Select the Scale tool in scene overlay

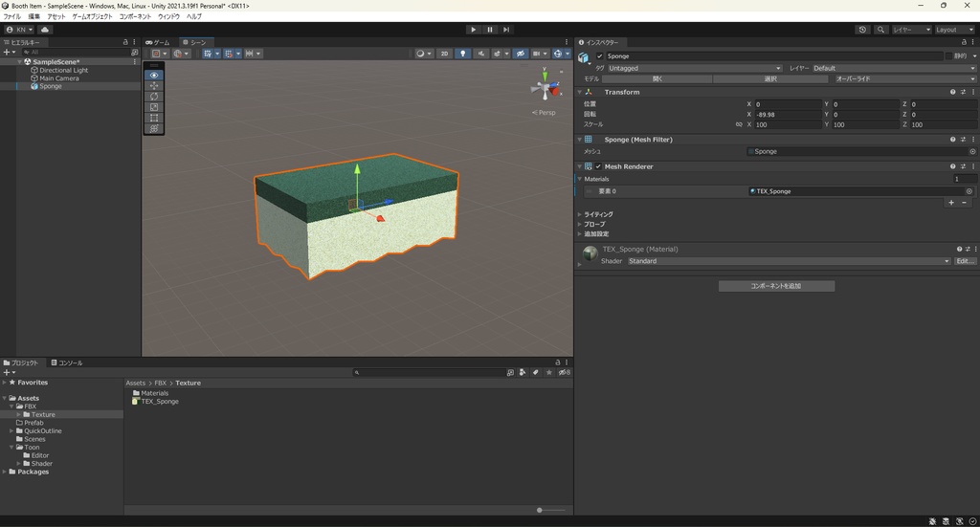(154, 107)
